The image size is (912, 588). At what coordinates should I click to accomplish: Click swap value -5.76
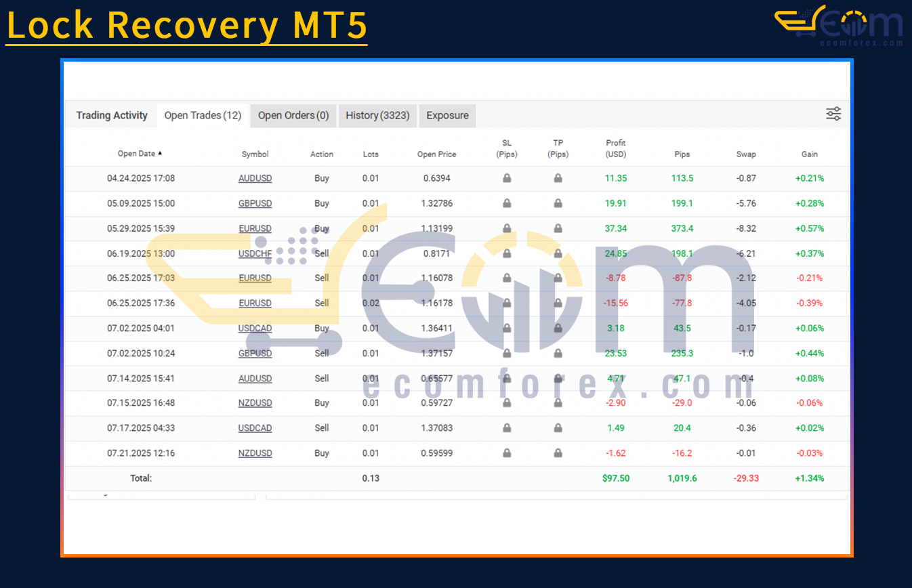(x=746, y=203)
